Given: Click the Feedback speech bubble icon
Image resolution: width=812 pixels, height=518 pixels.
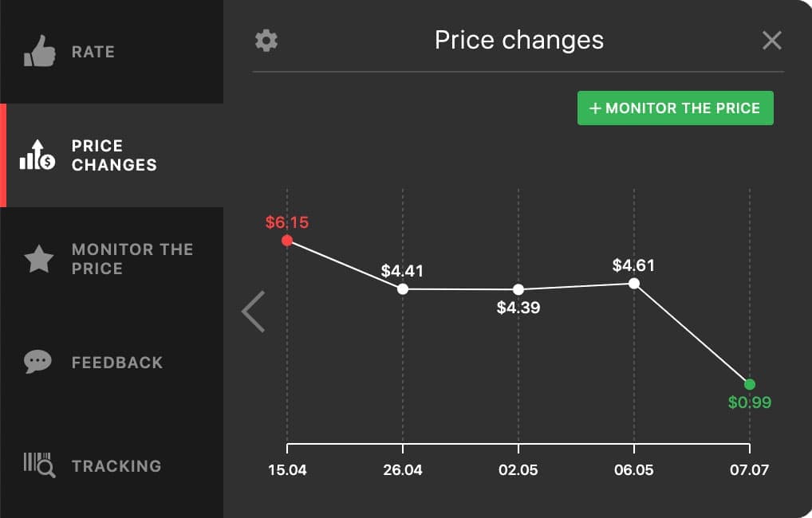Looking at the screenshot, I should 38,363.
